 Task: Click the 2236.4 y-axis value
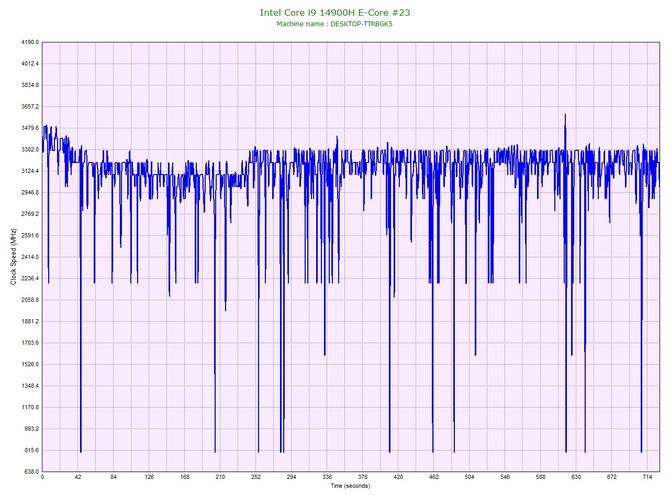click(30, 278)
